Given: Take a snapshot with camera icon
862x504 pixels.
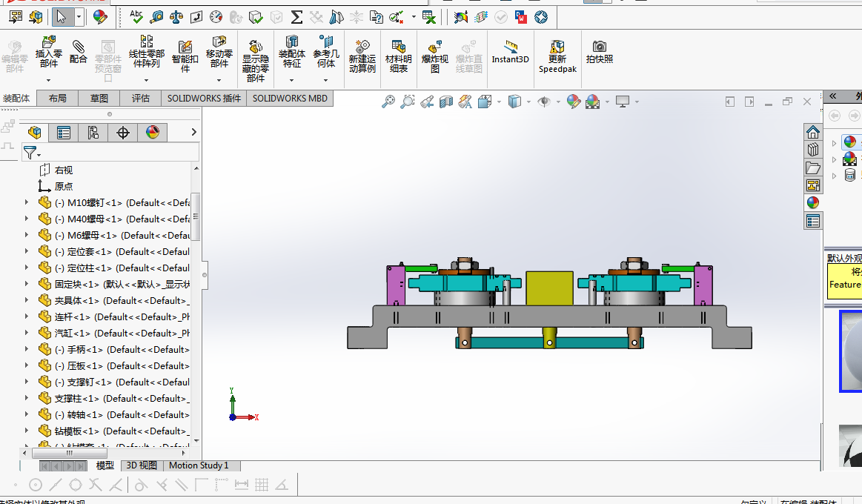Looking at the screenshot, I should point(599,52).
